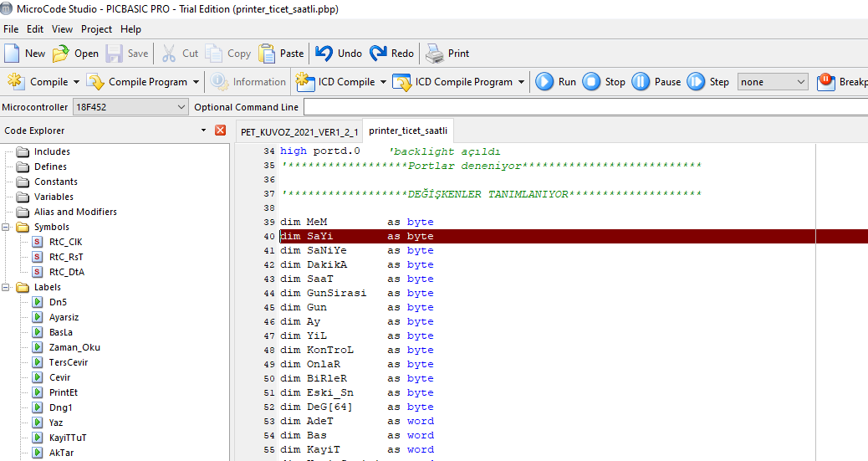Select the Constants folder
The height and width of the screenshot is (461, 868).
click(x=56, y=182)
